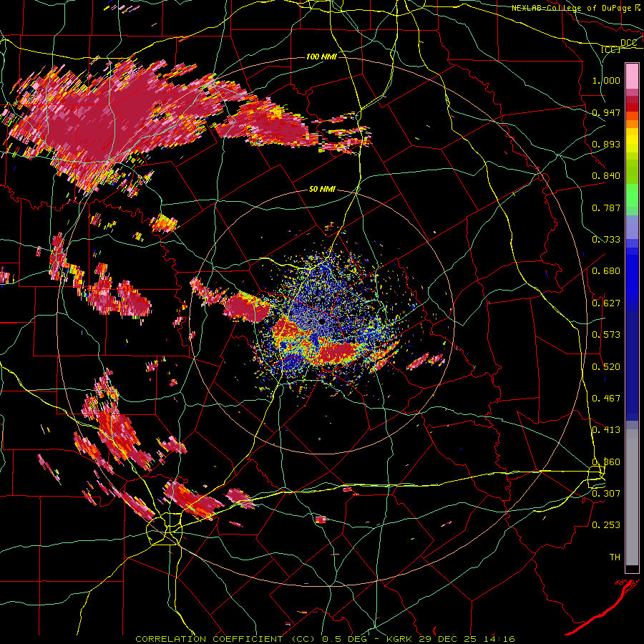Select the 0.893 scale value
This screenshot has height=644, width=644.
tap(606, 144)
